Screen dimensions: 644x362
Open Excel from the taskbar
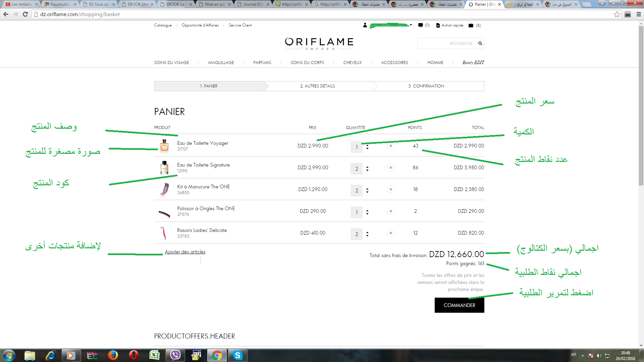click(154, 355)
